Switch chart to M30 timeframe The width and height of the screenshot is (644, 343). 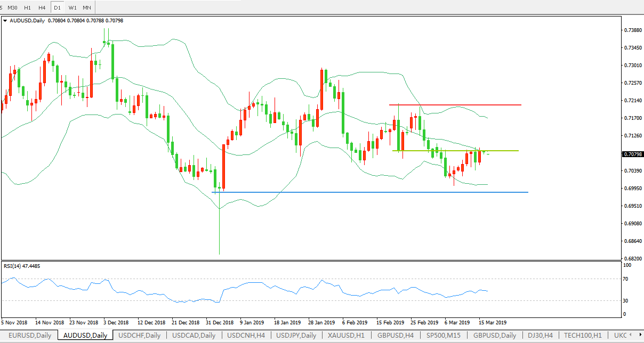tap(13, 7)
